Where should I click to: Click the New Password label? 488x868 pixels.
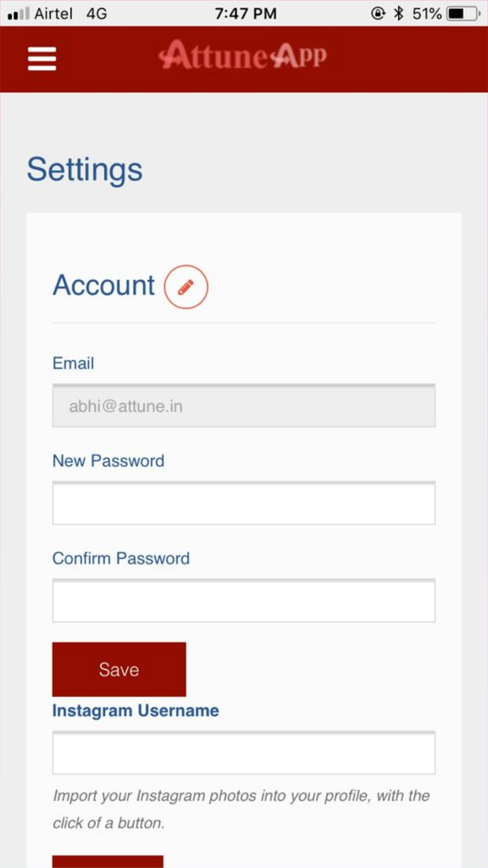pyautogui.click(x=108, y=461)
